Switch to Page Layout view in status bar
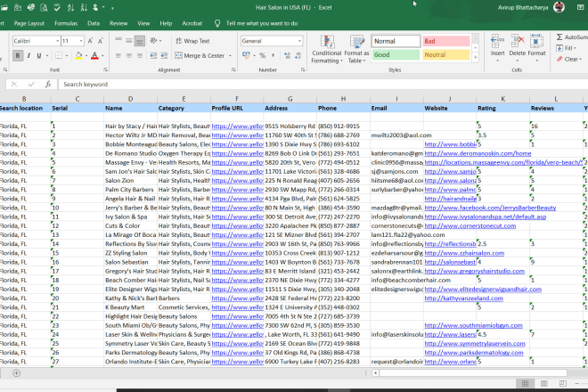The width and height of the screenshot is (588, 392). point(543,383)
